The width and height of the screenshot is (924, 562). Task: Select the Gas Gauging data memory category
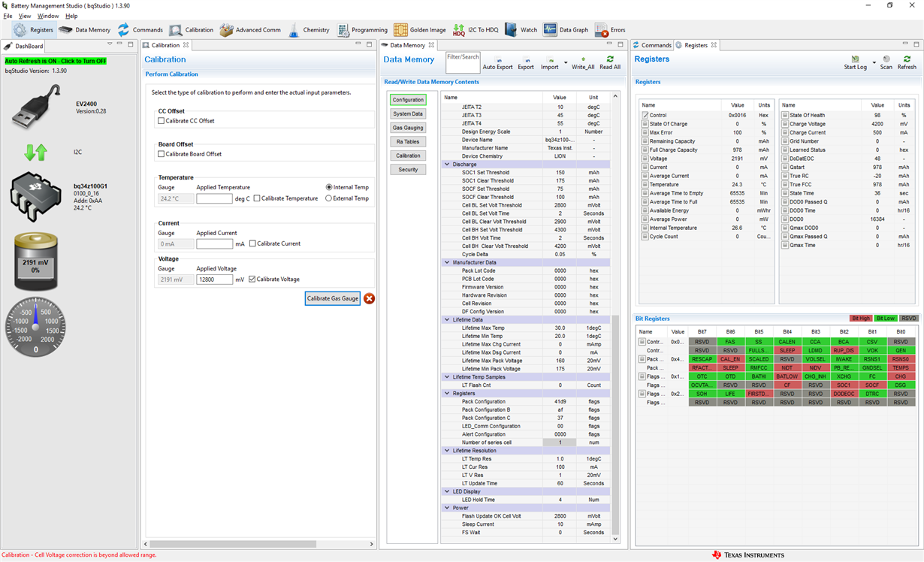tap(408, 128)
